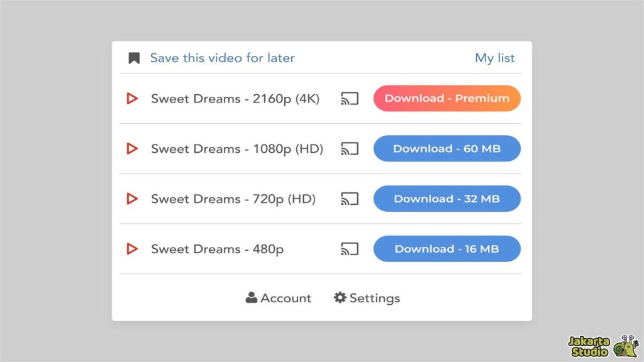Select the Sweet Dreams - 1080p (HD) title

pyautogui.click(x=237, y=149)
